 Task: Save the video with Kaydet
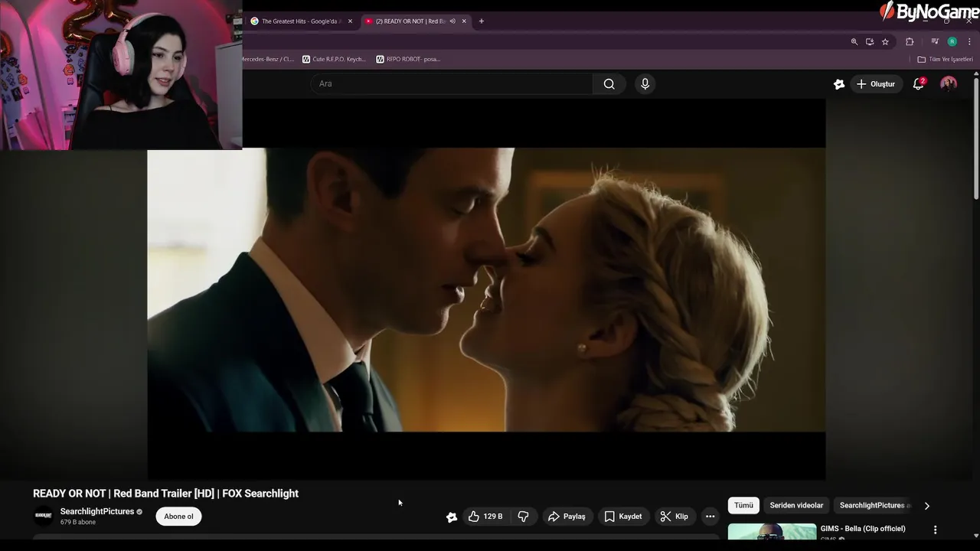coord(622,517)
